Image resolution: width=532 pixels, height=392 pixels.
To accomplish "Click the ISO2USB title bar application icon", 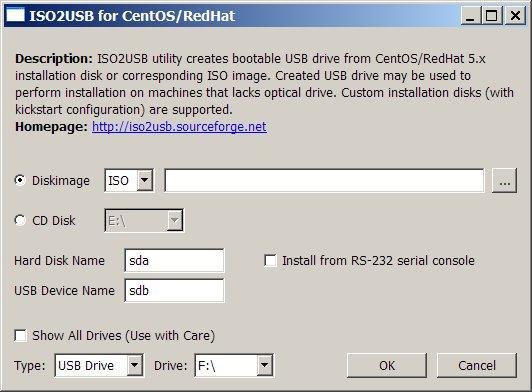I will pyautogui.click(x=15, y=16).
